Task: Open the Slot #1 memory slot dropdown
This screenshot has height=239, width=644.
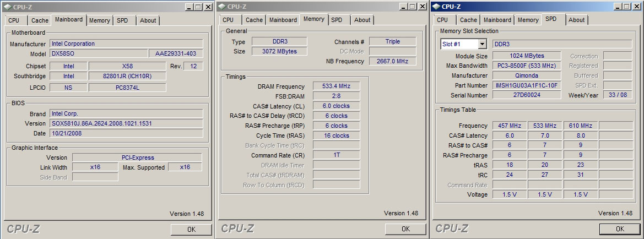Action: [482, 44]
